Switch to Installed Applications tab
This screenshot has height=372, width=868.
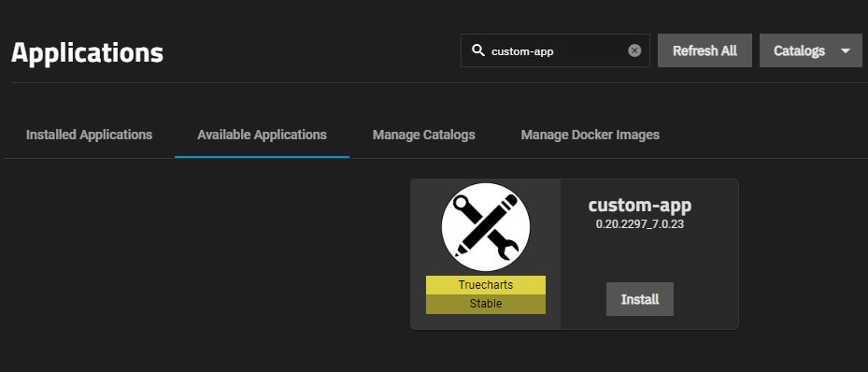point(89,135)
